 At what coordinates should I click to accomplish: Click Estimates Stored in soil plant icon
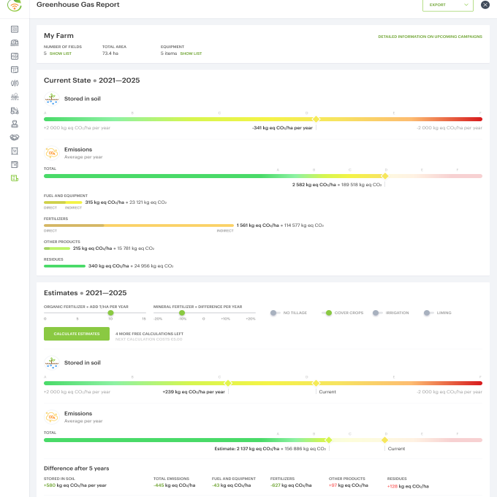pyautogui.click(x=52, y=363)
